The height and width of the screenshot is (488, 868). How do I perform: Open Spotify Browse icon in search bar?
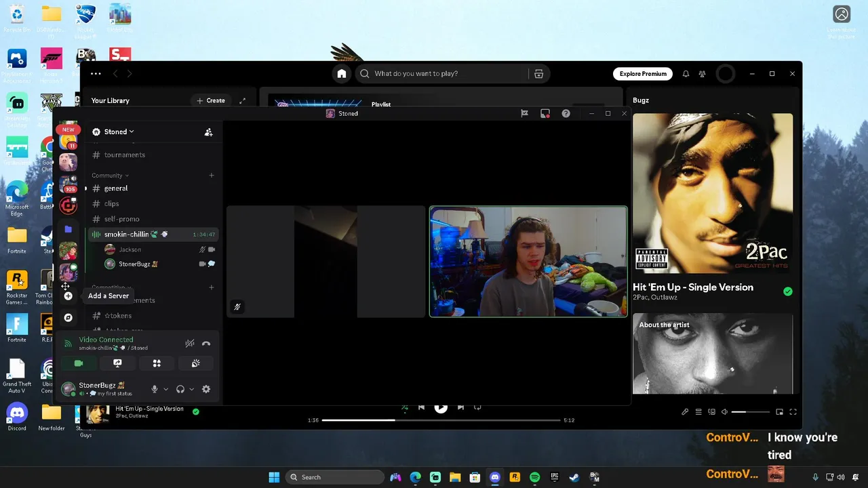538,74
